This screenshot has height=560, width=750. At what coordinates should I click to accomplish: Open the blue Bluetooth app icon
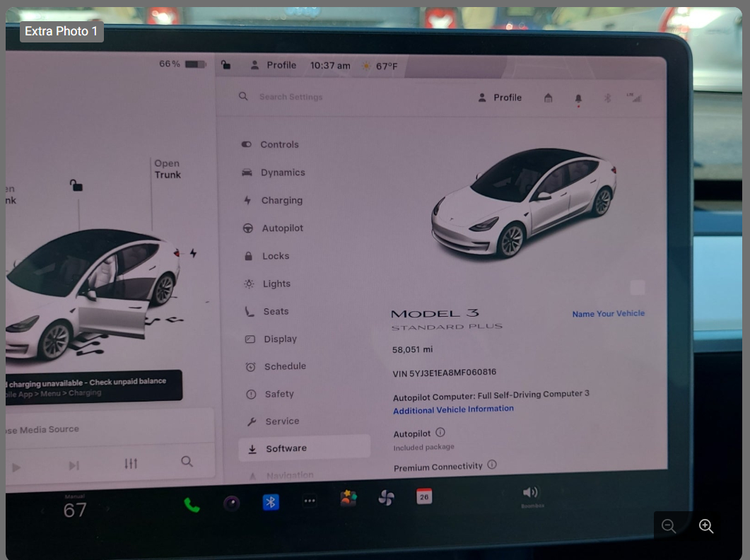(271, 502)
